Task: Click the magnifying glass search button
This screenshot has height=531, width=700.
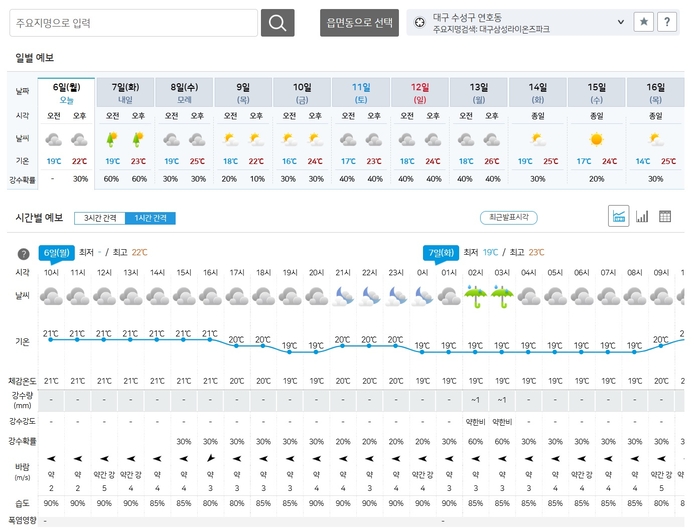Action: click(x=277, y=23)
